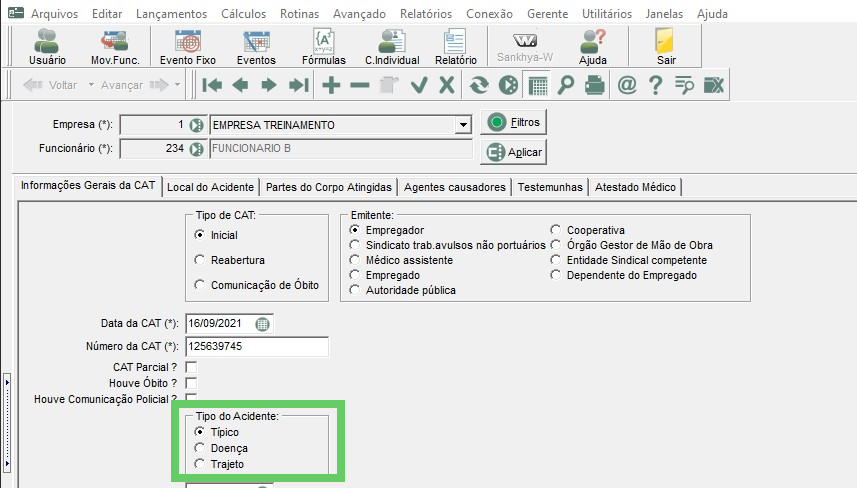This screenshot has width=857, height=488.
Task: Open C.Individual toolbar icon
Action: (x=392, y=47)
